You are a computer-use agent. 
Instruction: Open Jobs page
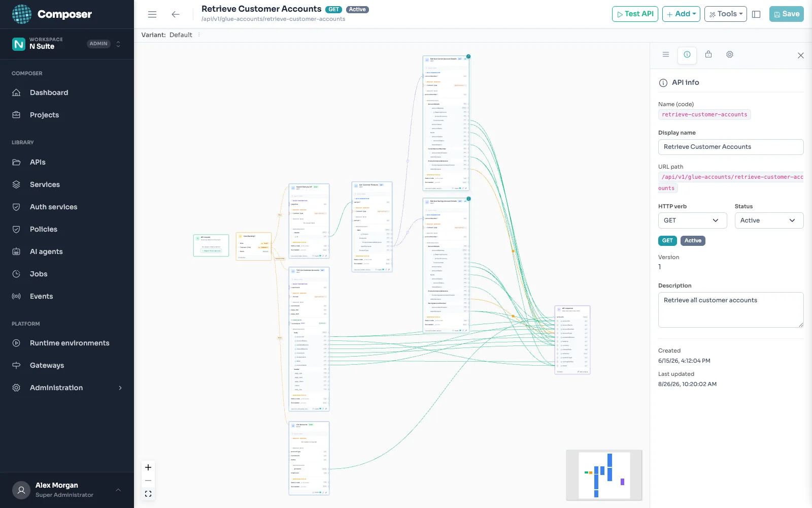pos(39,274)
